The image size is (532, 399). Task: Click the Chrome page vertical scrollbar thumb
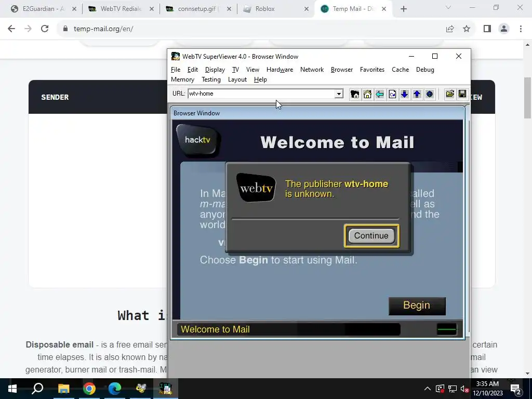pyautogui.click(x=528, y=98)
